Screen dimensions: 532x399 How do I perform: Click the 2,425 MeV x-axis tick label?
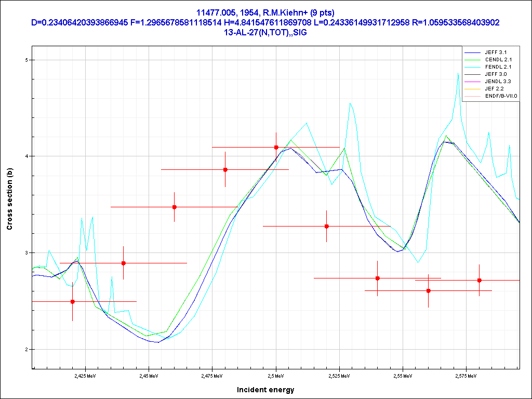(85, 375)
